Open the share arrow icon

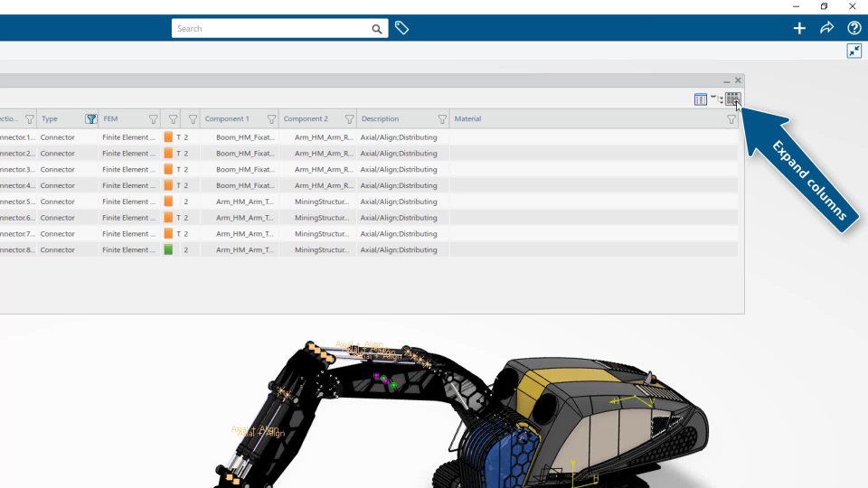826,28
